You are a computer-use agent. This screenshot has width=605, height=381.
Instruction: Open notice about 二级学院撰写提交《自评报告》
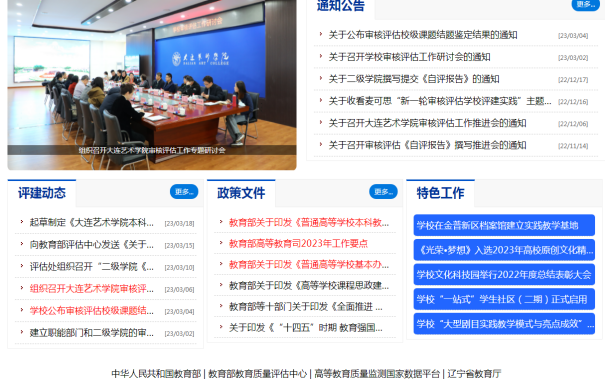tap(414, 79)
